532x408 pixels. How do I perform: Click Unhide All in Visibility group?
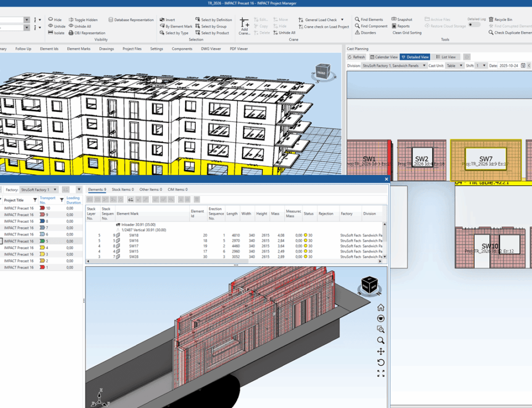pyautogui.click(x=80, y=26)
